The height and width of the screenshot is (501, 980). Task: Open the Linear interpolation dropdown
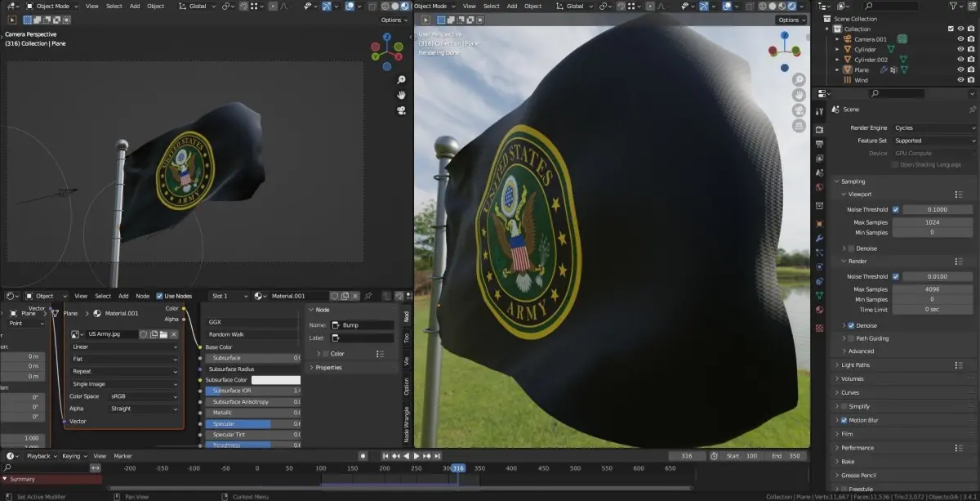125,347
